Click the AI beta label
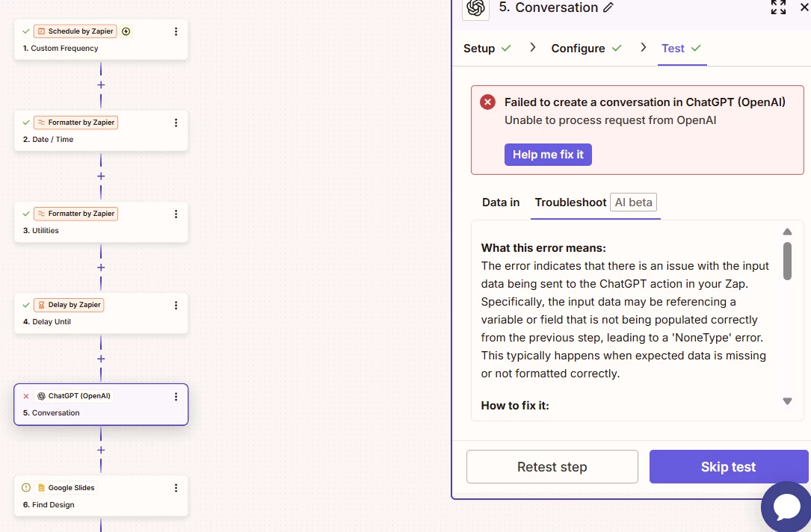The height and width of the screenshot is (532, 811). point(634,202)
